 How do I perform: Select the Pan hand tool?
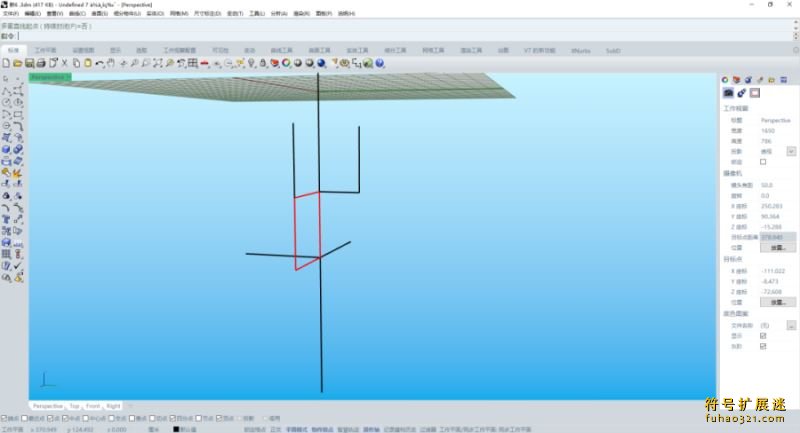click(x=111, y=63)
